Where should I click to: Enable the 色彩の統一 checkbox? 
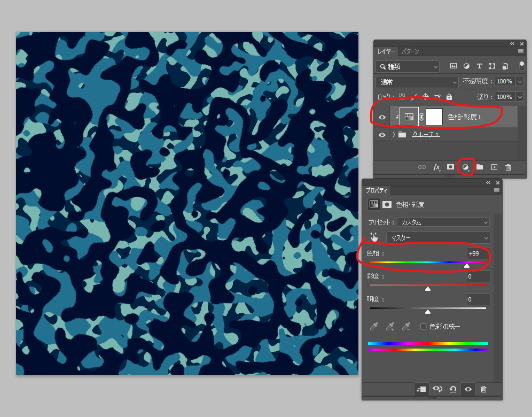[x=424, y=327]
